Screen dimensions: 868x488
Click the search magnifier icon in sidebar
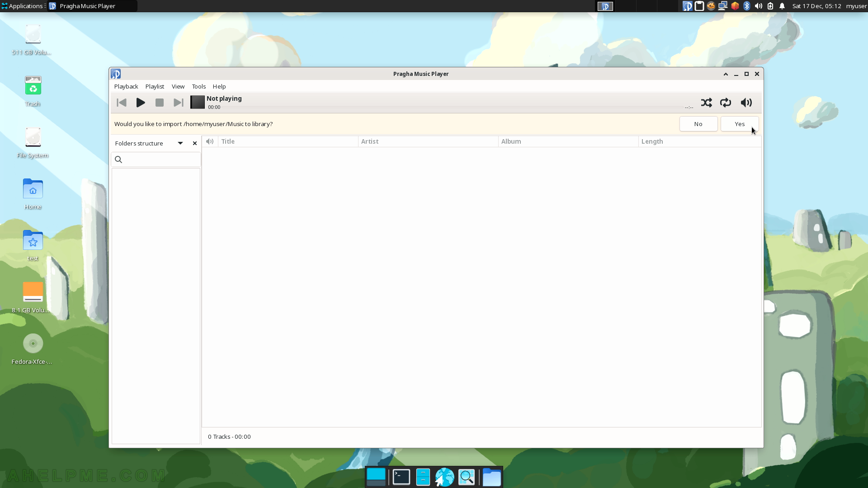(118, 160)
